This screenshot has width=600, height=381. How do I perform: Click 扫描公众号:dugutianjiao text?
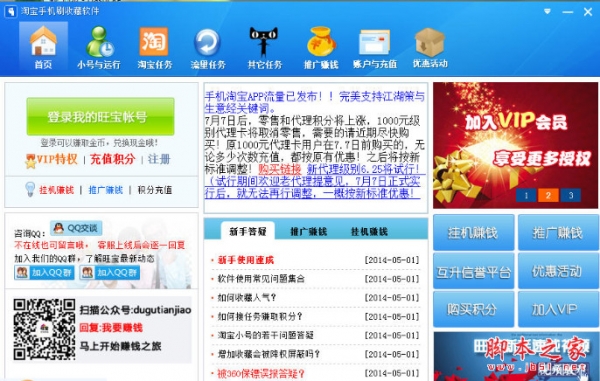pos(135,310)
